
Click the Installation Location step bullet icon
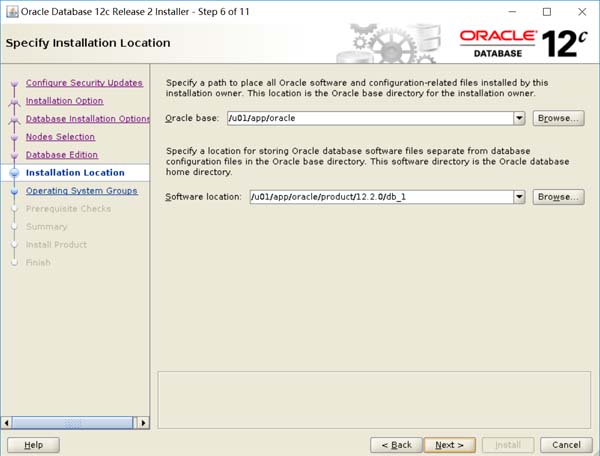[x=15, y=173]
